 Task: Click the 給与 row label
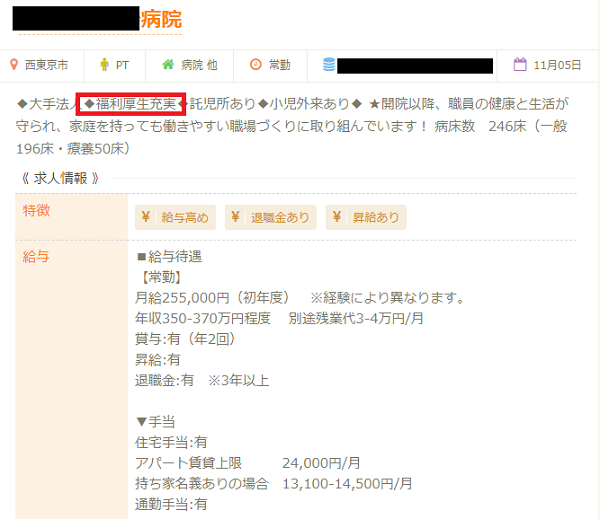(36, 256)
